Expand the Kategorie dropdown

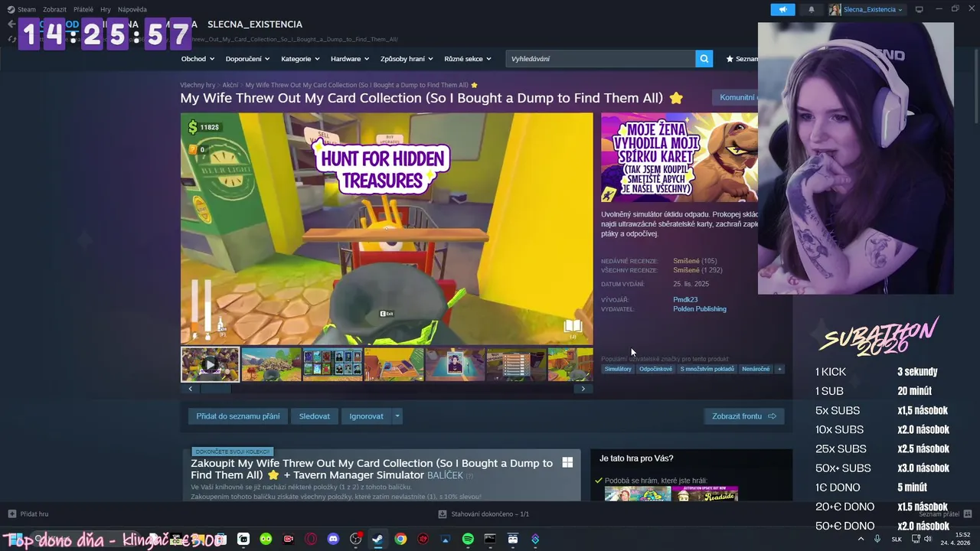pos(300,59)
